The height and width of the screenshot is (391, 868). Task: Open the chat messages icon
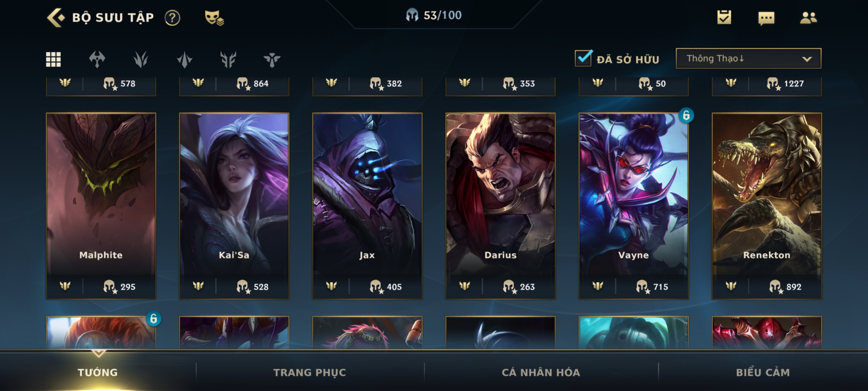(766, 18)
